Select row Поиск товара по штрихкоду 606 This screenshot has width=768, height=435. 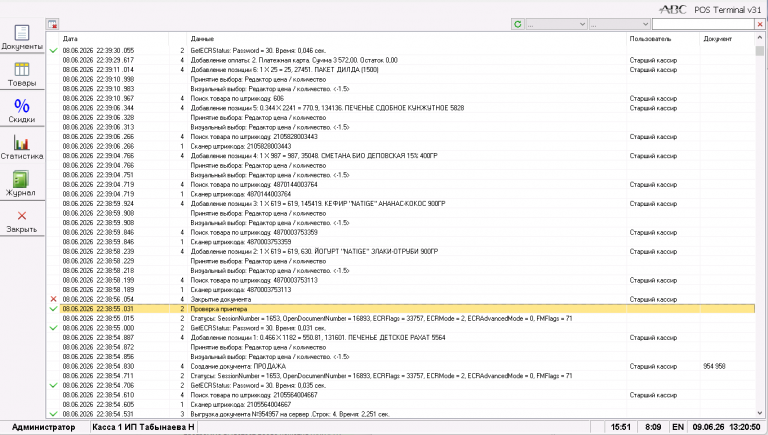click(401, 98)
